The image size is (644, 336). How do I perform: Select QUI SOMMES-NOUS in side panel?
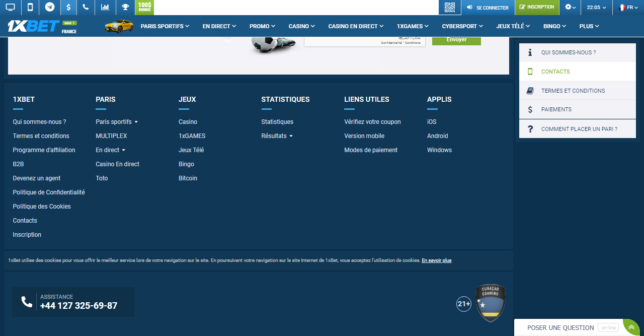578,52
